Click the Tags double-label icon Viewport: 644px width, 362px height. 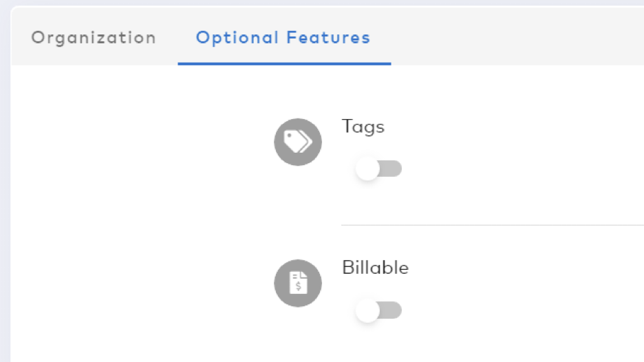tap(298, 142)
